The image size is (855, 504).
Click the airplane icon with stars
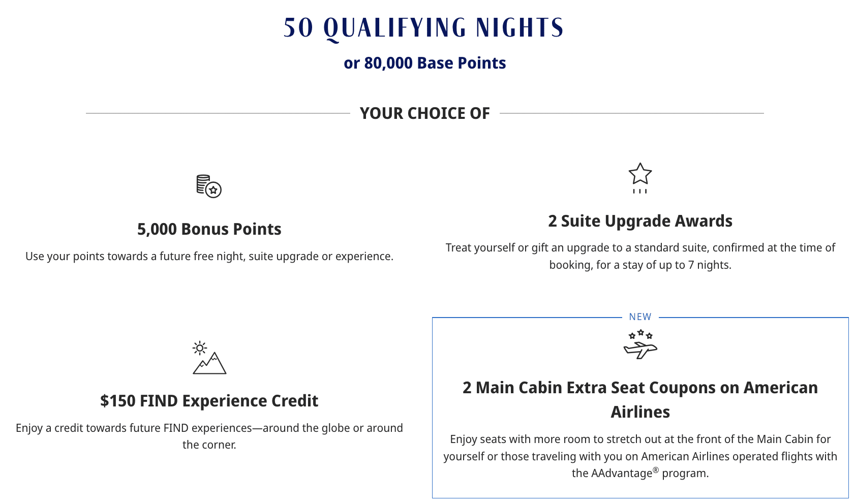tap(640, 344)
